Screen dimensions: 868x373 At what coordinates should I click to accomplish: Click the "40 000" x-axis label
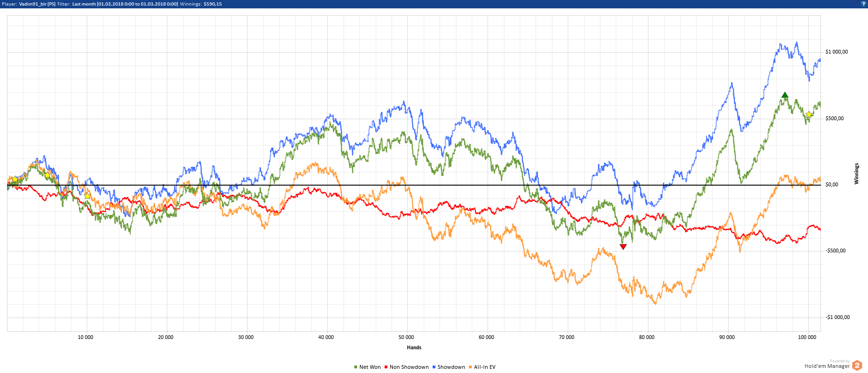[326, 337]
